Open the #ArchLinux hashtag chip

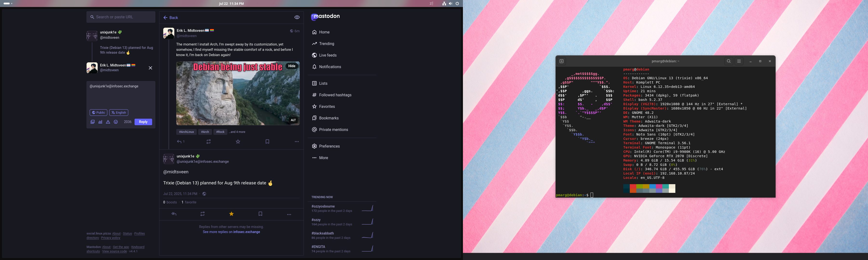point(186,132)
